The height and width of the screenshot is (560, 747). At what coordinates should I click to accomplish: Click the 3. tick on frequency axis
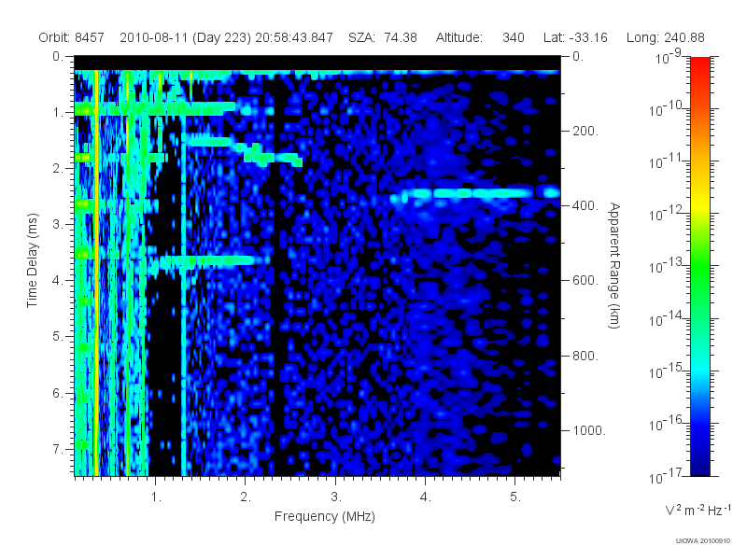[x=336, y=497]
